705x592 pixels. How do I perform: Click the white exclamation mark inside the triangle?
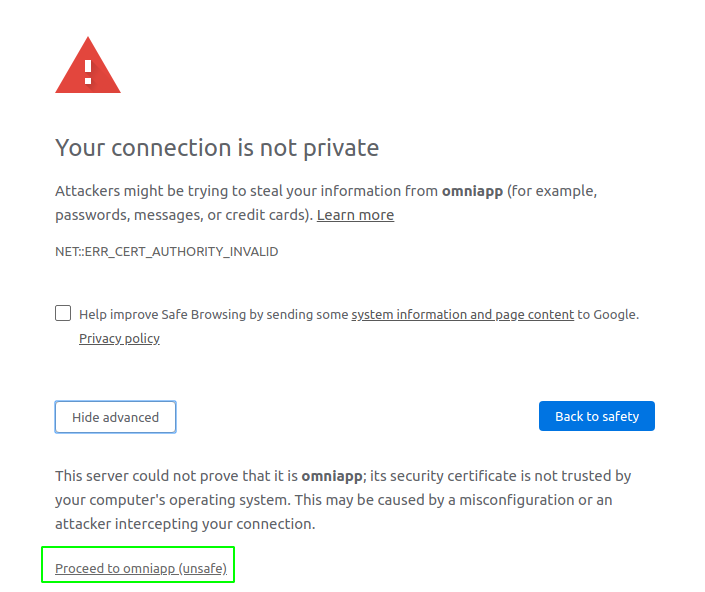tap(88, 70)
